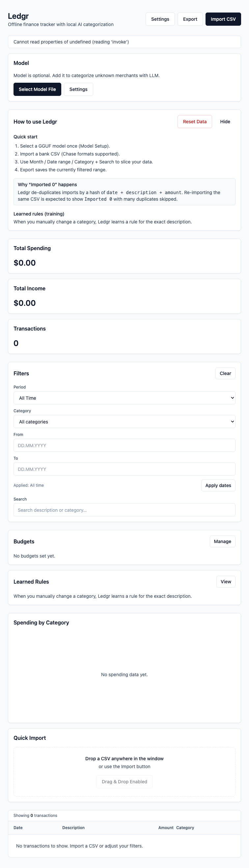Viewport: 249px width, 868px height.
Task: Click the Import CSV button
Action: [x=223, y=19]
